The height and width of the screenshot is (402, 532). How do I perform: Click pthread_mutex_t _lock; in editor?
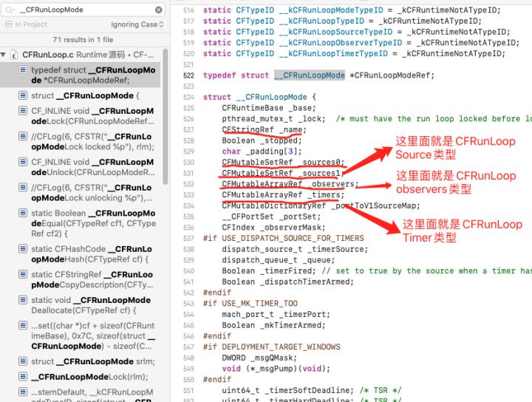click(273, 119)
